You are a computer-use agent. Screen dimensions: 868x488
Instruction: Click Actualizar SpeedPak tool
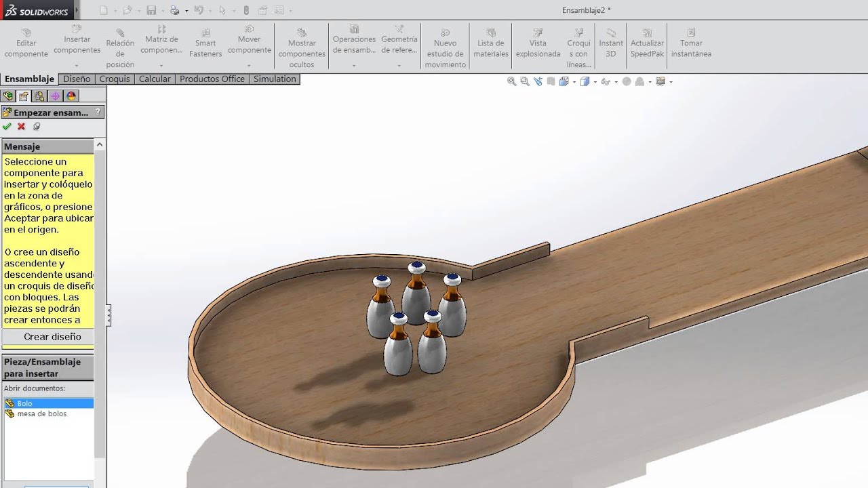(x=647, y=43)
